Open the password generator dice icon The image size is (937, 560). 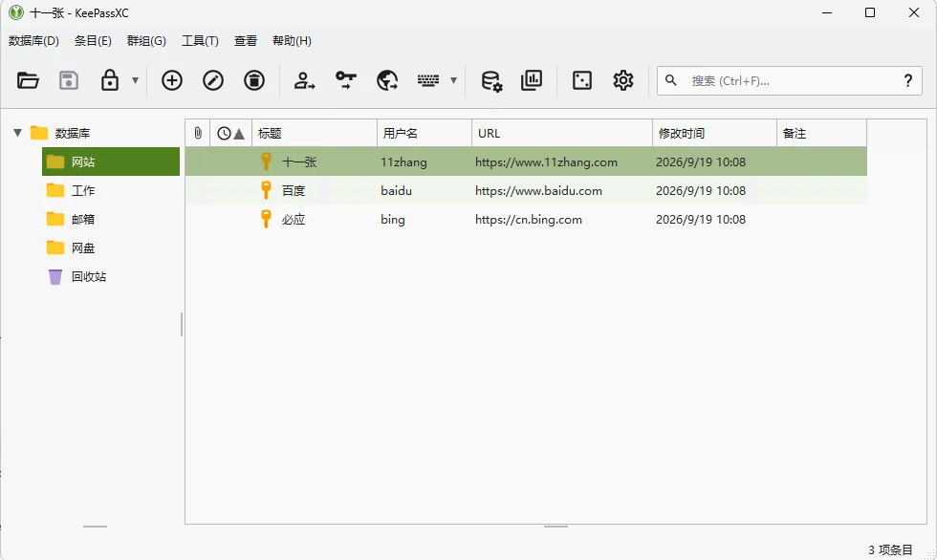[582, 80]
